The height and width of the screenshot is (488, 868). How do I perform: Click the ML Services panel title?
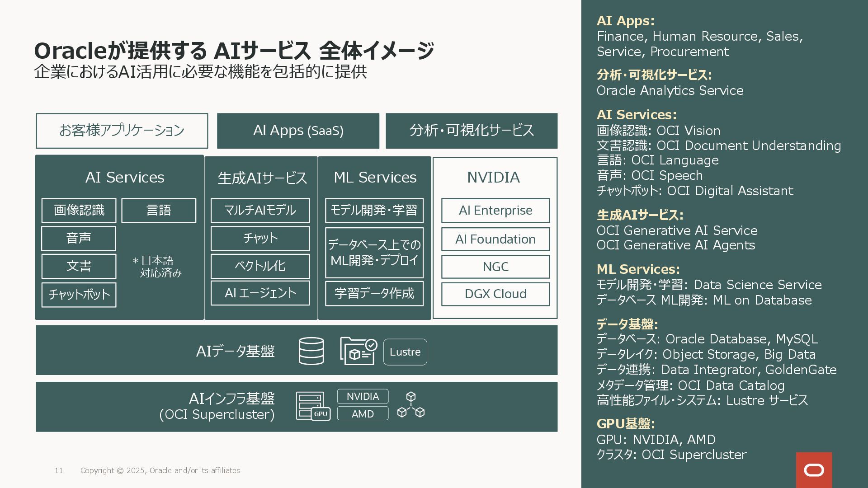pyautogui.click(x=375, y=177)
